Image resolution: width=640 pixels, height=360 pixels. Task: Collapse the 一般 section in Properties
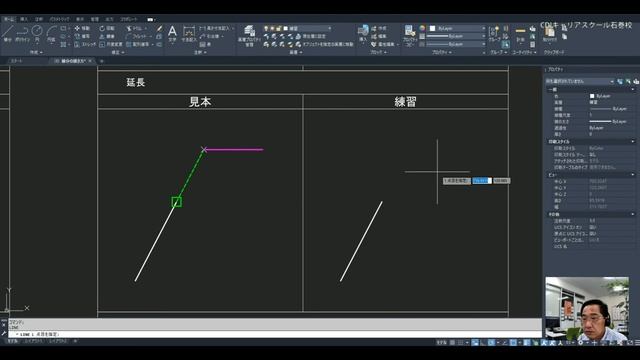(x=633, y=89)
